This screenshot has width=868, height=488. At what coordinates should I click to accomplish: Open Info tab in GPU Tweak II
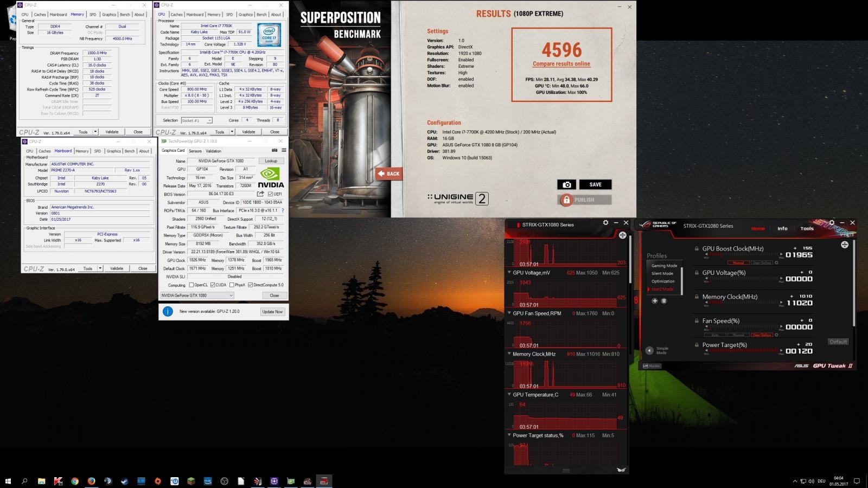click(x=782, y=228)
